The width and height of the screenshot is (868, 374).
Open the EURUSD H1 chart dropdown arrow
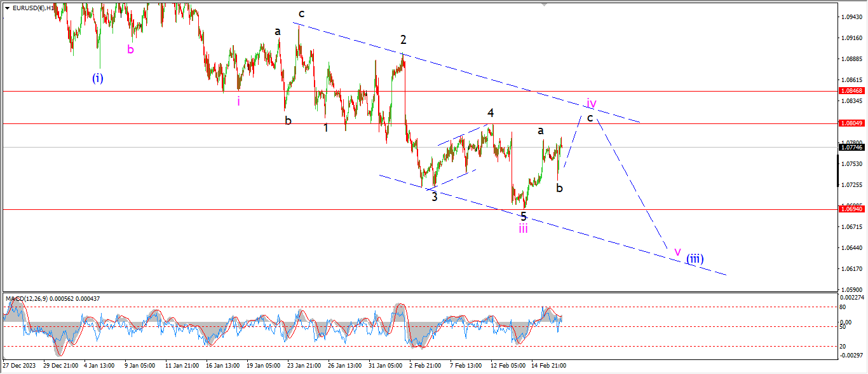pyautogui.click(x=7, y=8)
